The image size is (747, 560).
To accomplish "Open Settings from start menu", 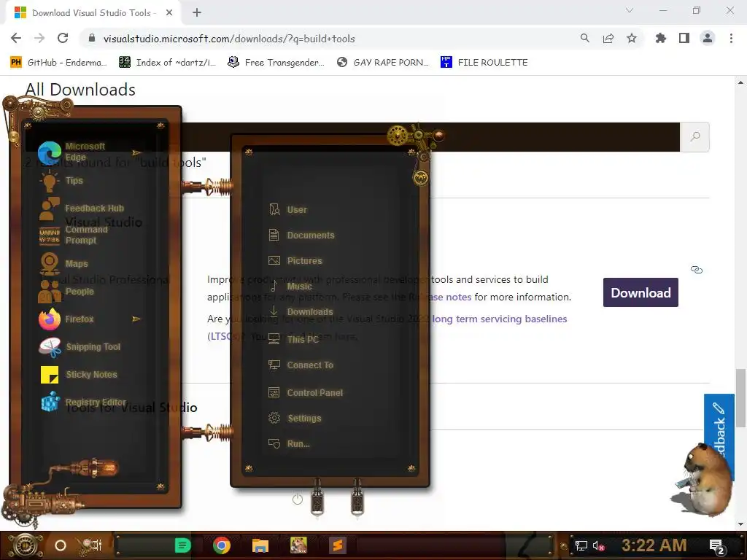I will point(295,418).
